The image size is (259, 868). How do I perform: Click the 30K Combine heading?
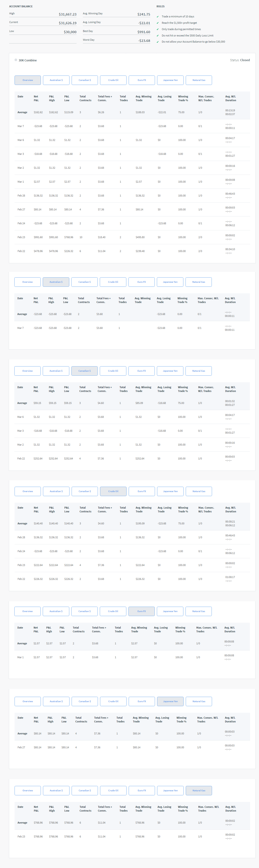(27, 60)
